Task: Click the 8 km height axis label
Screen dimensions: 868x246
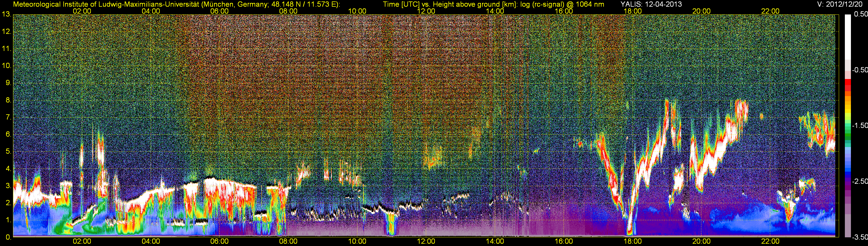Action: tap(8, 100)
